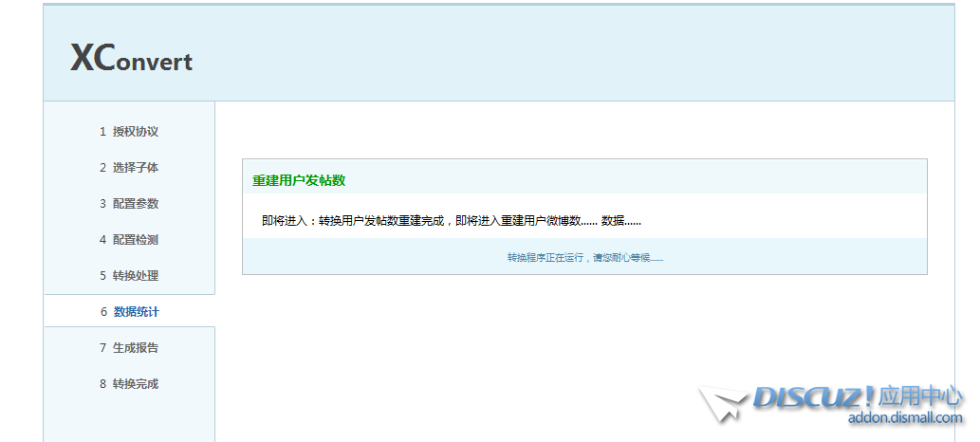Click the 转换程序正在运行 status notice
This screenshot has width=980, height=442.
point(584,258)
